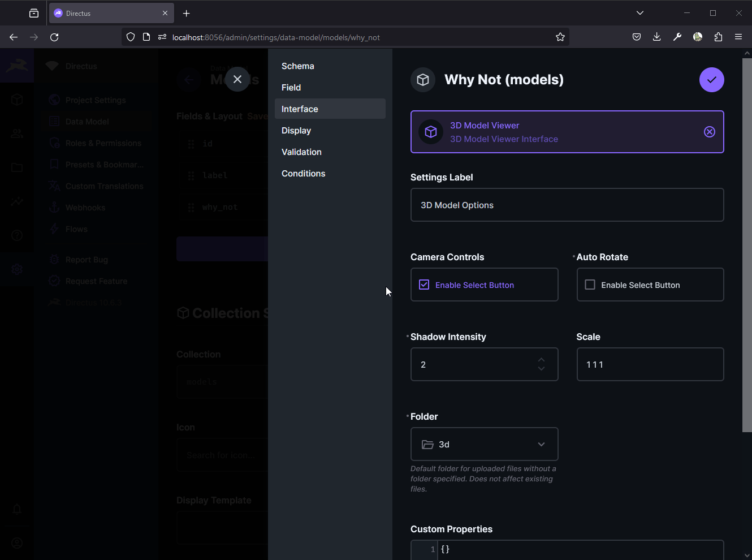Click the Custom Properties code editor

[567, 550]
